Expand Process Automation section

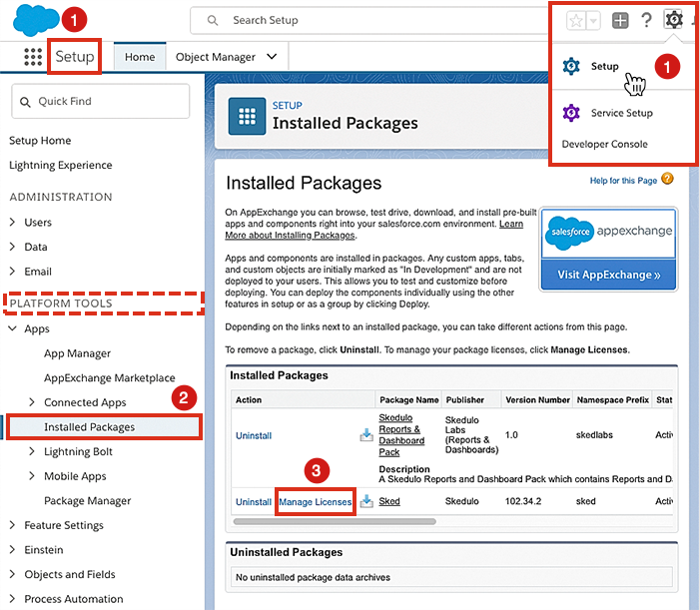(13, 599)
